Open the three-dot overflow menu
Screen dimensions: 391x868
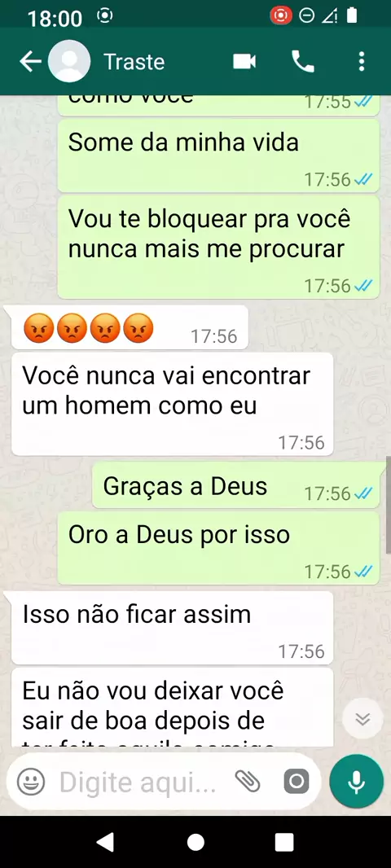pyautogui.click(x=362, y=61)
